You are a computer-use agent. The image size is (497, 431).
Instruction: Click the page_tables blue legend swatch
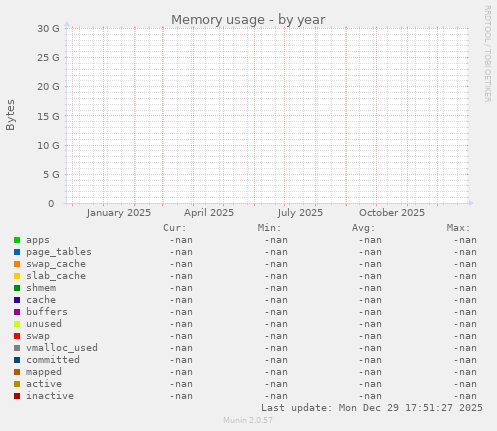point(17,252)
